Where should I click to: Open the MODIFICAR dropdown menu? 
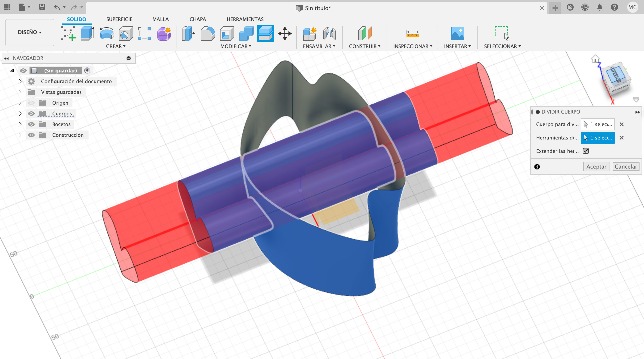coord(236,46)
